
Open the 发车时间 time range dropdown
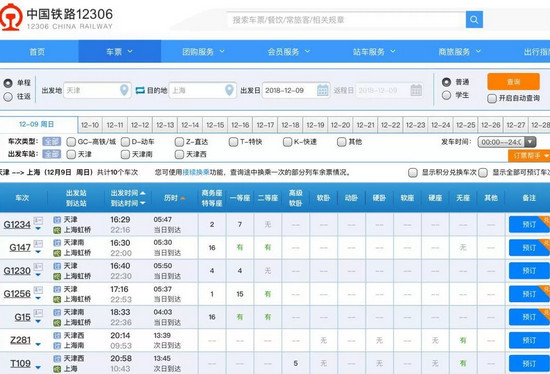point(507,142)
